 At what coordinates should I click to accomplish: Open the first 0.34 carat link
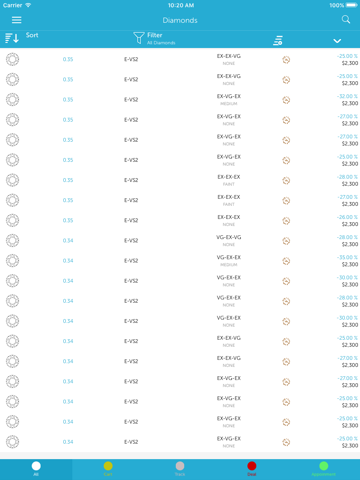click(68, 241)
